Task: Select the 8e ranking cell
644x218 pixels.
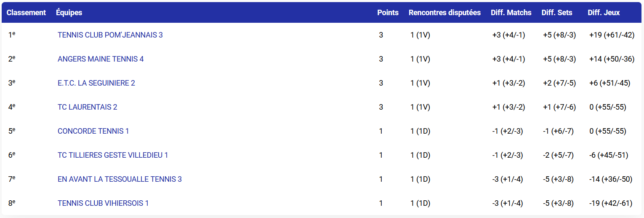Action: [12, 203]
